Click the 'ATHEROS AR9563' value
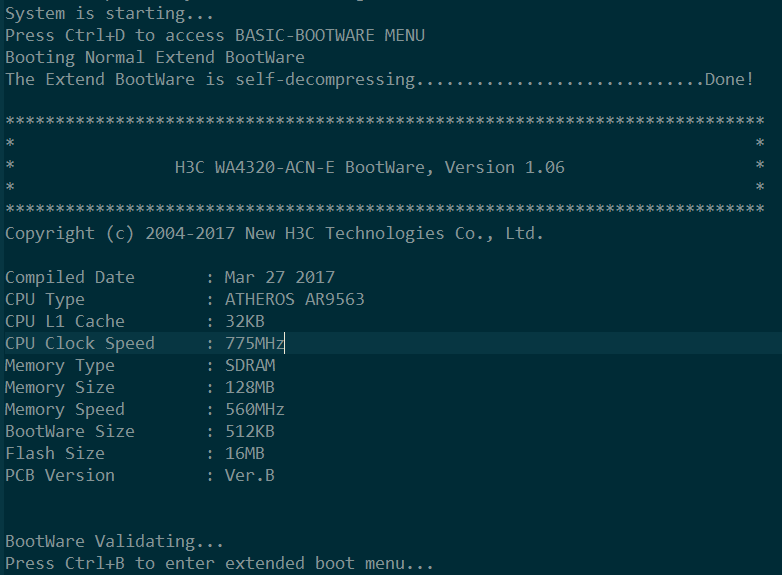 click(295, 299)
